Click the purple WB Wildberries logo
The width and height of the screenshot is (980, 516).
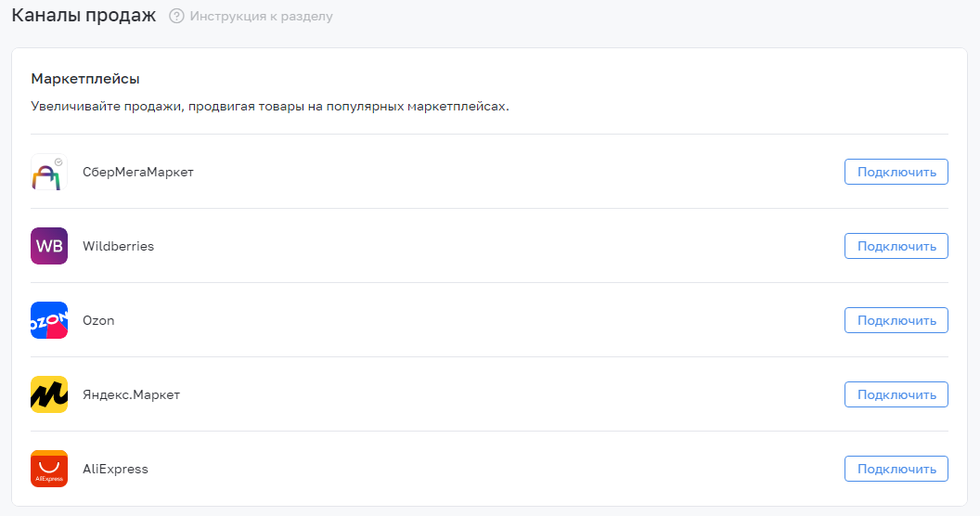point(49,246)
